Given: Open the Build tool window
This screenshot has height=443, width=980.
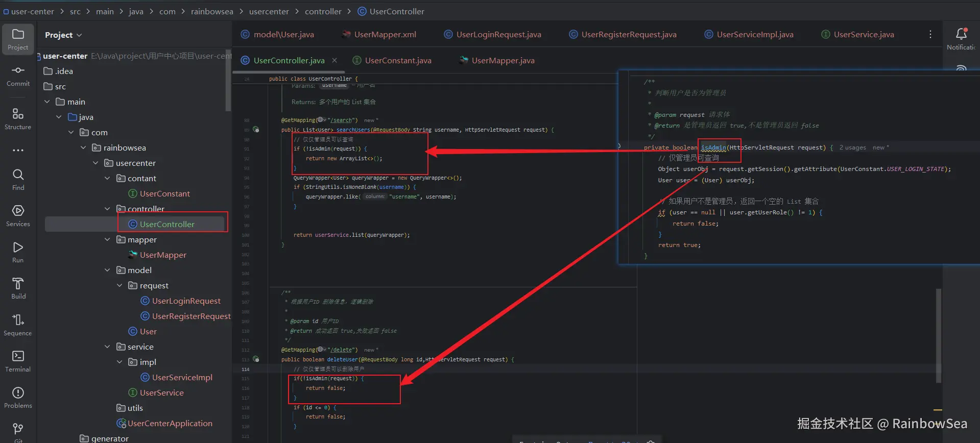Looking at the screenshot, I should click(x=18, y=288).
